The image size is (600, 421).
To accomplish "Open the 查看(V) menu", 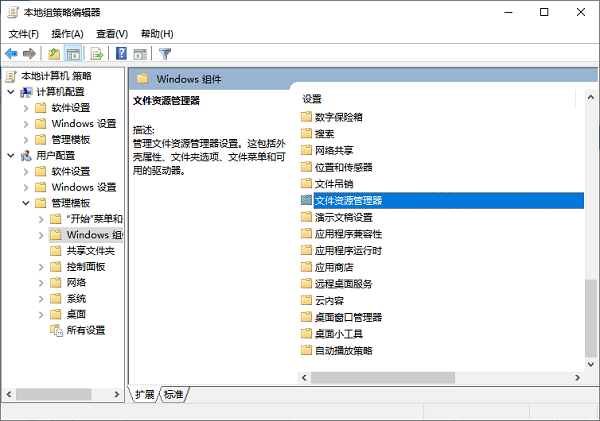I will pyautogui.click(x=112, y=34).
